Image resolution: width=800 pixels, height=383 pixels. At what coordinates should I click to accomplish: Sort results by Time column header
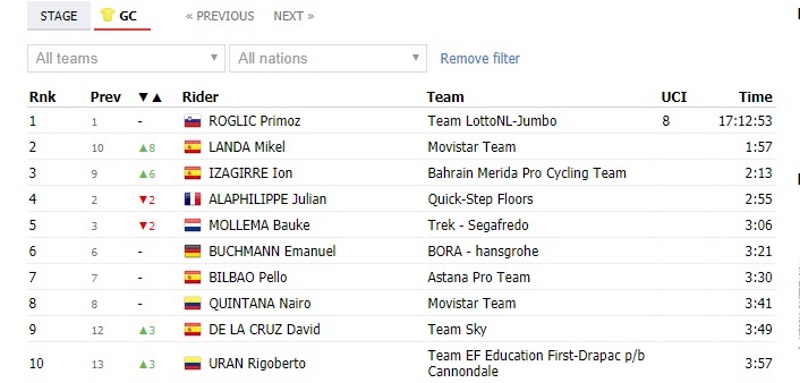tap(756, 97)
